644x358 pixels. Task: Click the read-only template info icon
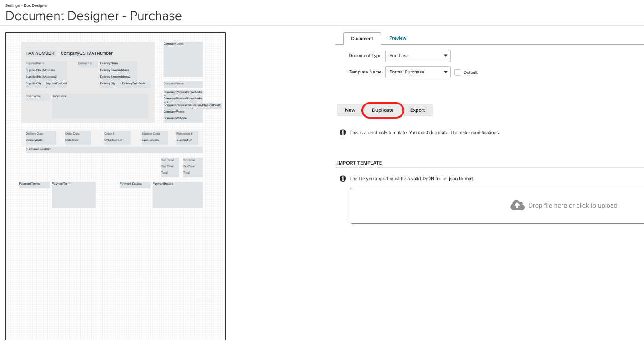(x=343, y=133)
